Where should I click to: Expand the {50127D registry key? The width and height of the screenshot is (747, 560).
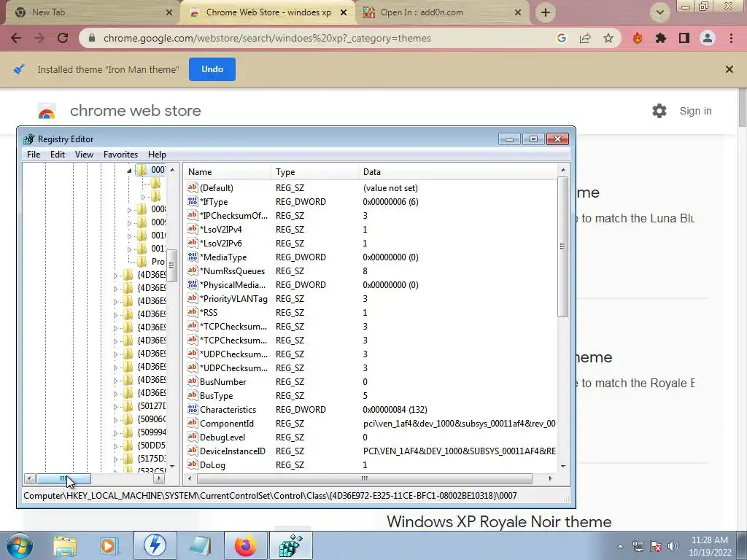[x=115, y=407]
